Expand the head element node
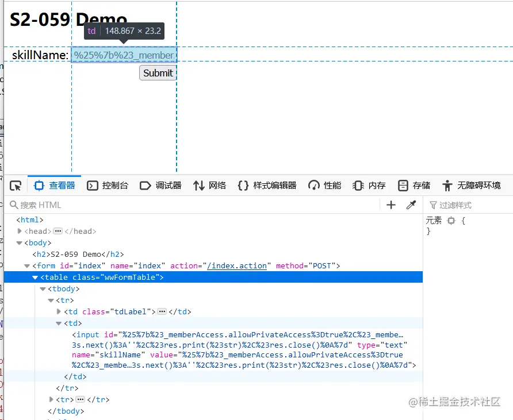This screenshot has width=513, height=420. 20,231
